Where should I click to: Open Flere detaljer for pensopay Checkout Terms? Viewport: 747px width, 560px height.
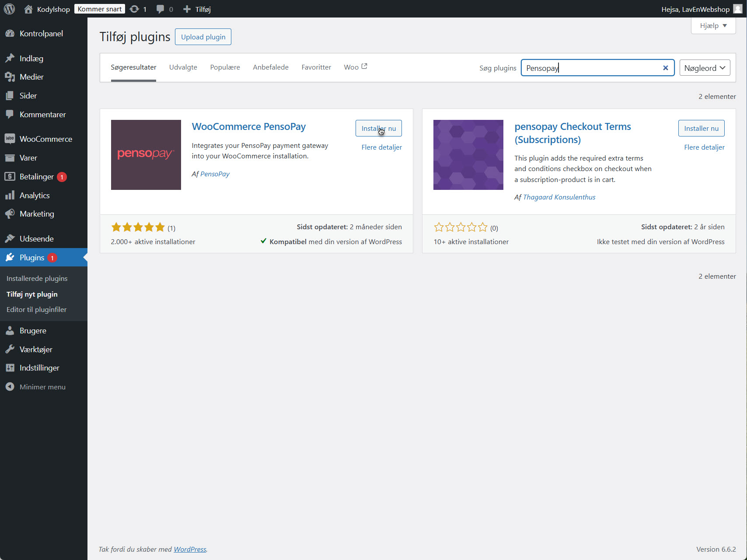coord(704,147)
